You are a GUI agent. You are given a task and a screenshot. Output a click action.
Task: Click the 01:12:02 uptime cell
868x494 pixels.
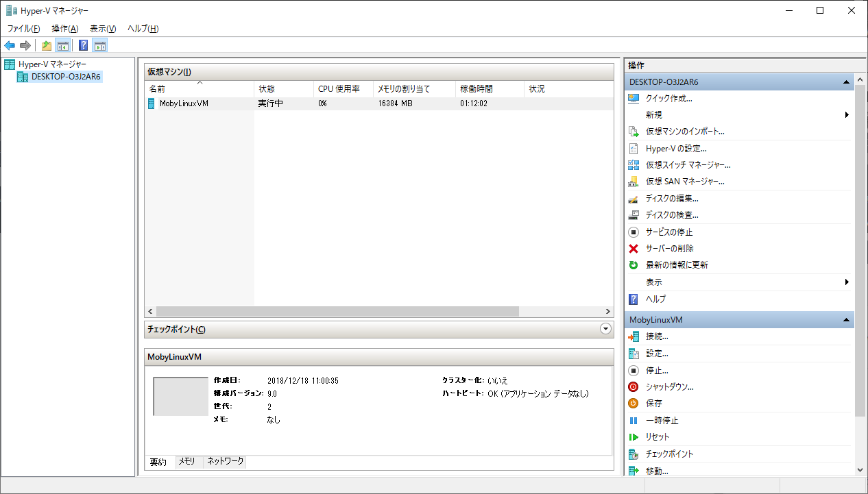[x=474, y=104]
